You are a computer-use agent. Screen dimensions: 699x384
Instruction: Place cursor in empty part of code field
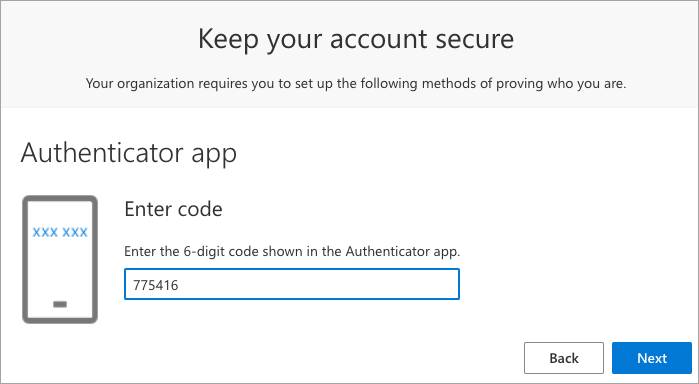317,284
